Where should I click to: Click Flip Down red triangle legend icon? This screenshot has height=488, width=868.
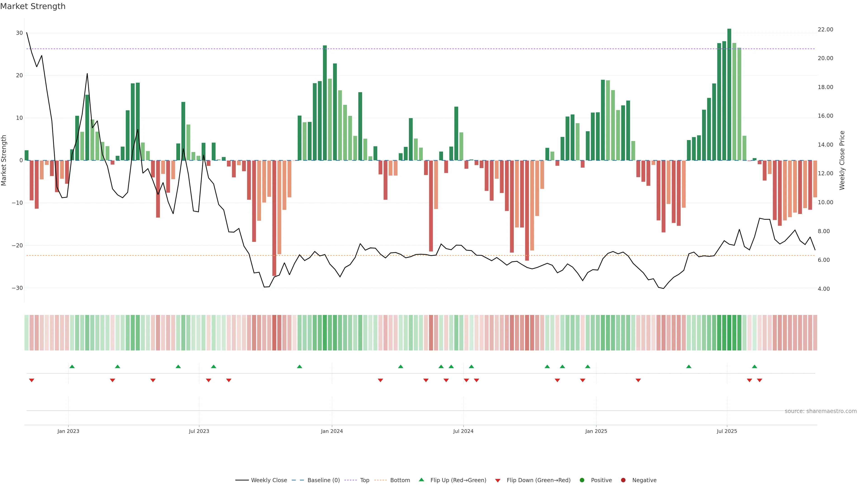coord(498,481)
